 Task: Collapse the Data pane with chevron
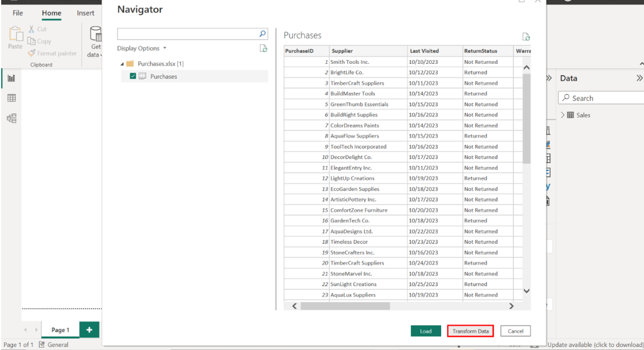pyautogui.click(x=639, y=78)
